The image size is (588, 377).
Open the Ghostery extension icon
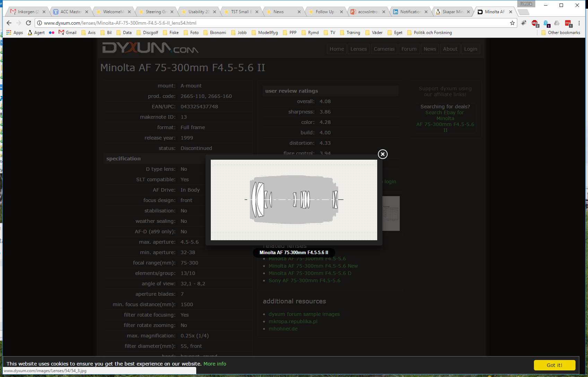coord(546,23)
